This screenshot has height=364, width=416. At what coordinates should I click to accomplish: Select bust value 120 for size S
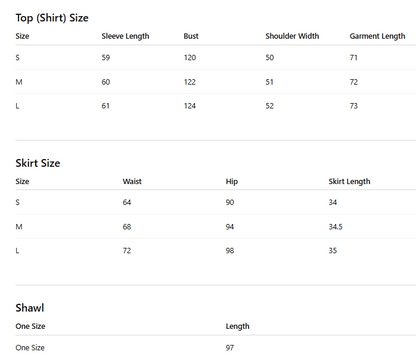point(190,58)
